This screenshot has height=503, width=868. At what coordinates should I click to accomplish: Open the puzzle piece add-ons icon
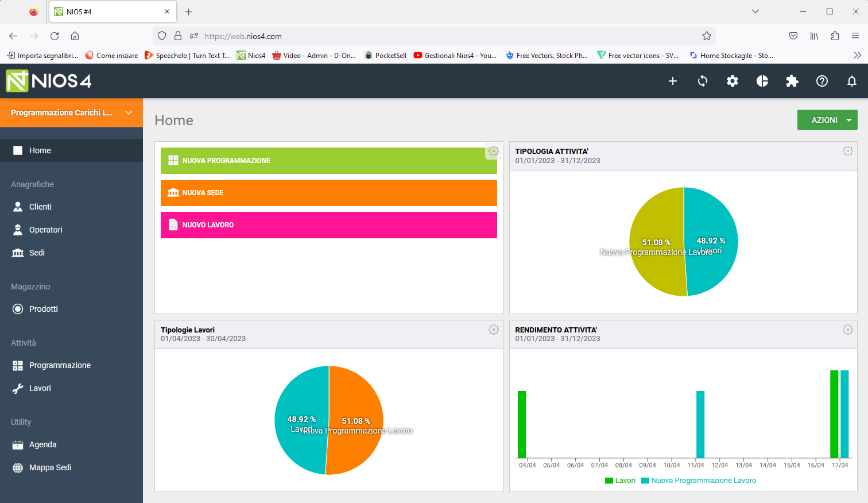click(x=792, y=81)
